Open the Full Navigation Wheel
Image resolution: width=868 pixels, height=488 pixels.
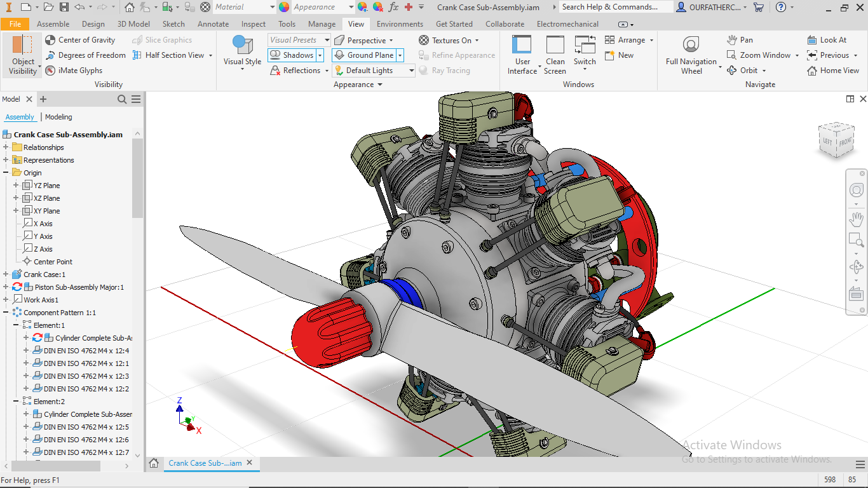691,55
